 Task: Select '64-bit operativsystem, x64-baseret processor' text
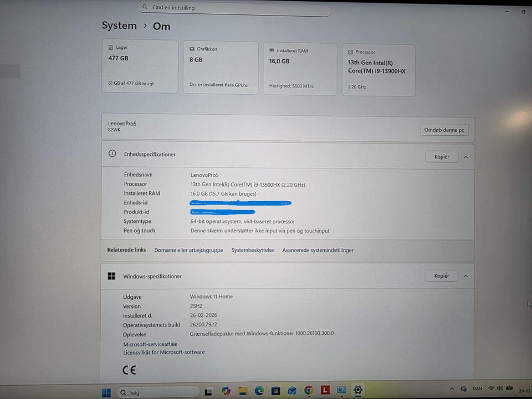coord(243,222)
